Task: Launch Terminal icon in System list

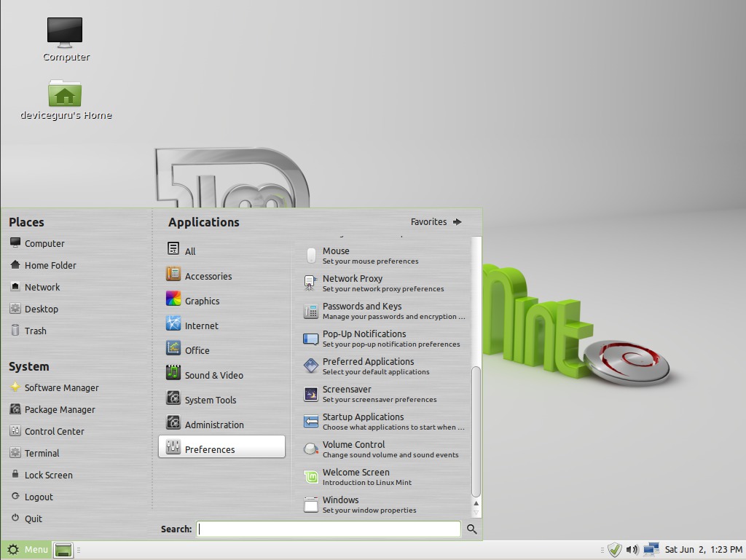Action: (x=15, y=452)
